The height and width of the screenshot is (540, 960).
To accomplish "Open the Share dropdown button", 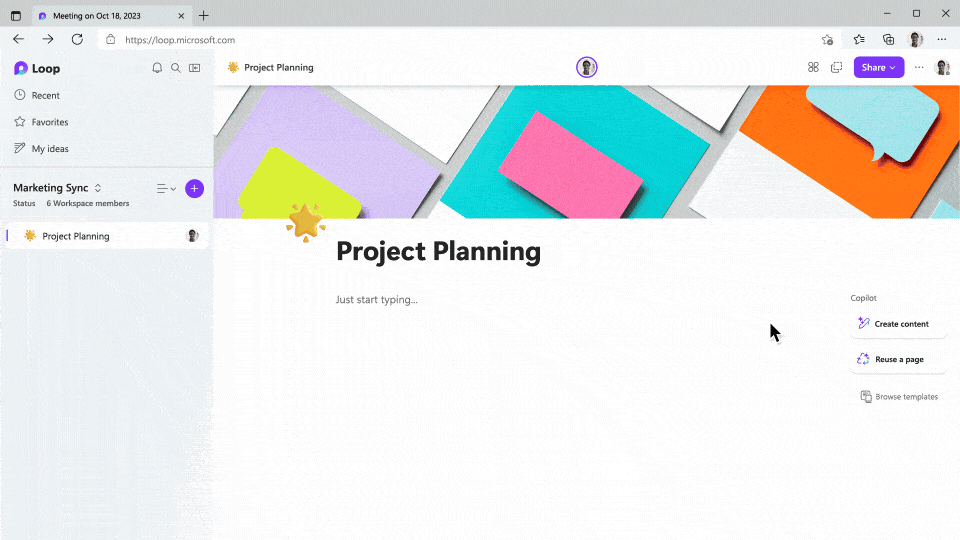I will (878, 68).
